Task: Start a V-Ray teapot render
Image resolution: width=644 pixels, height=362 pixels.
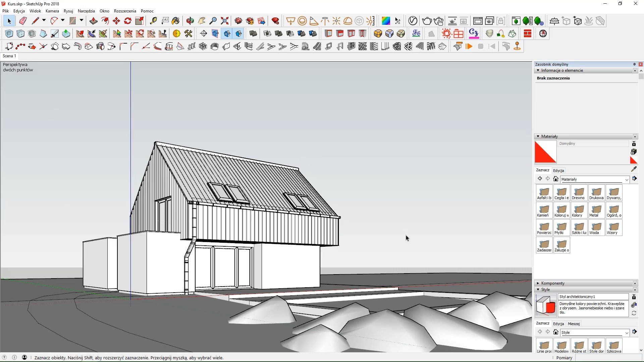Action: point(427,21)
